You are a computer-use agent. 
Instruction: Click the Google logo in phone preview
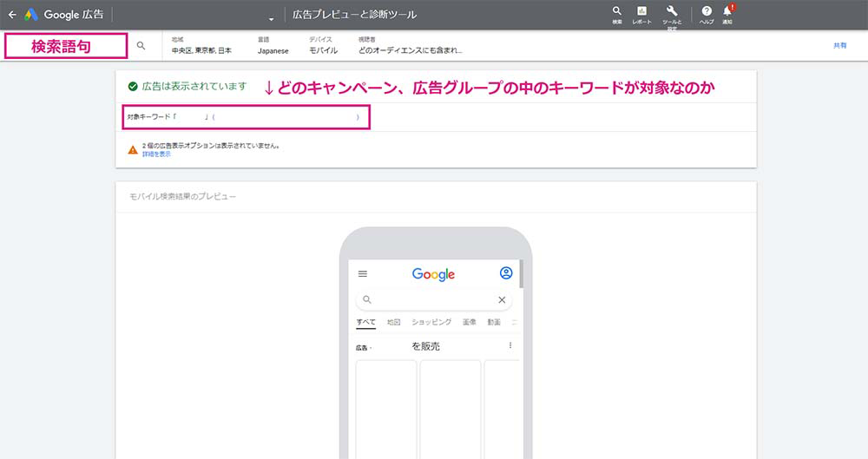click(x=433, y=274)
